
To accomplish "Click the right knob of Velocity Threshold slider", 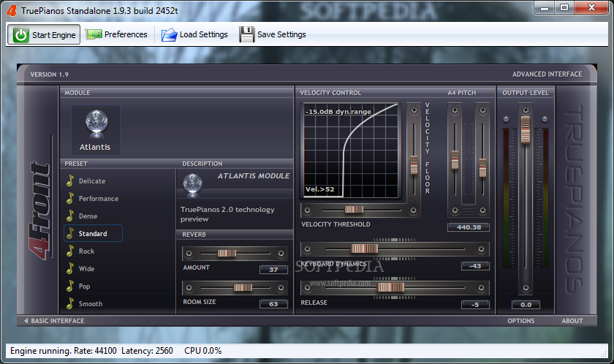I will click(413, 211).
